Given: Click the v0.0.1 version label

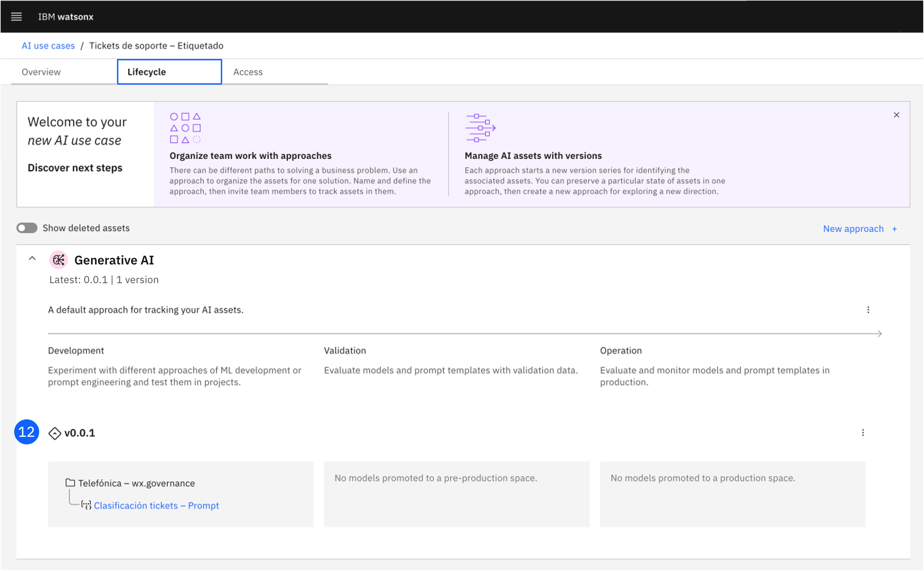Looking at the screenshot, I should point(80,433).
